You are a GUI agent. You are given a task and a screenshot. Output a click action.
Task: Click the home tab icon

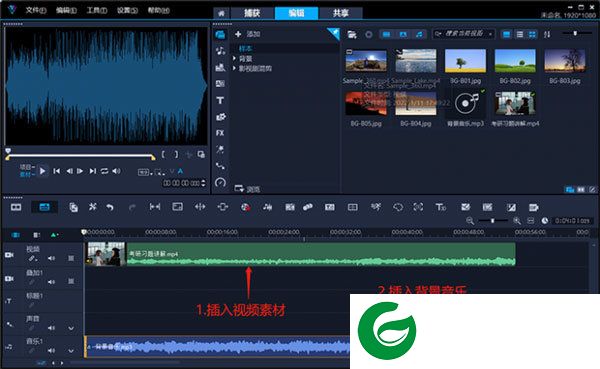click(221, 13)
